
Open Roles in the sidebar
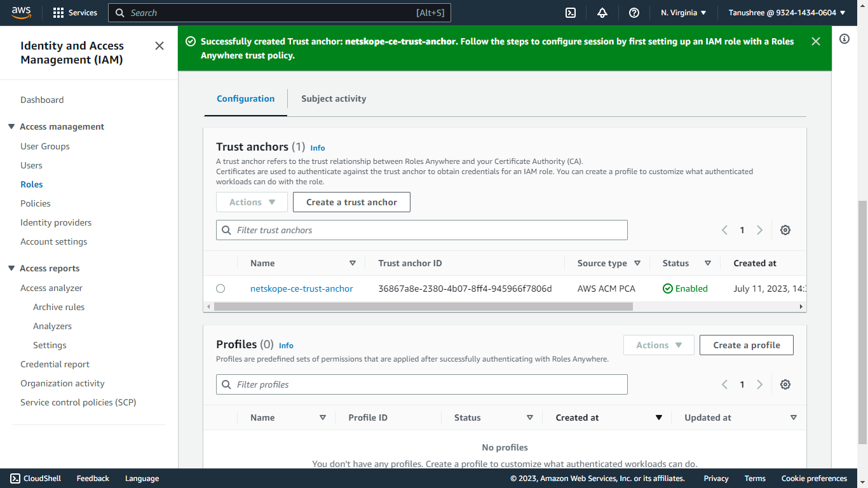[x=32, y=184]
